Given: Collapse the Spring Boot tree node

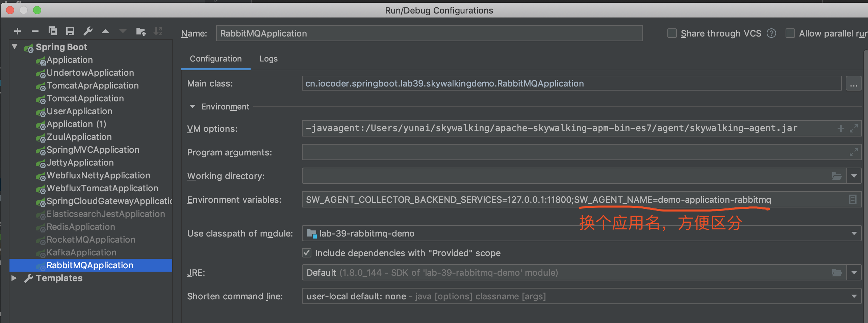Looking at the screenshot, I should click(x=15, y=47).
